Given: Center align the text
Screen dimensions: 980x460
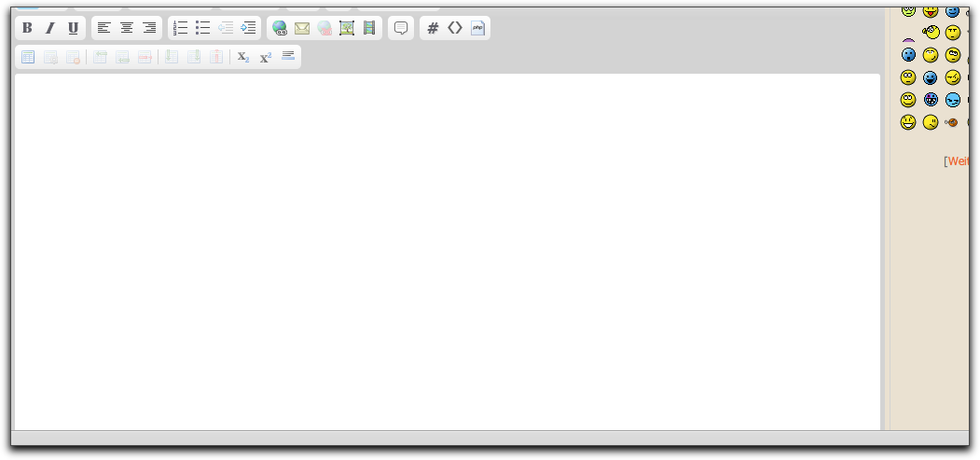Looking at the screenshot, I should (127, 28).
